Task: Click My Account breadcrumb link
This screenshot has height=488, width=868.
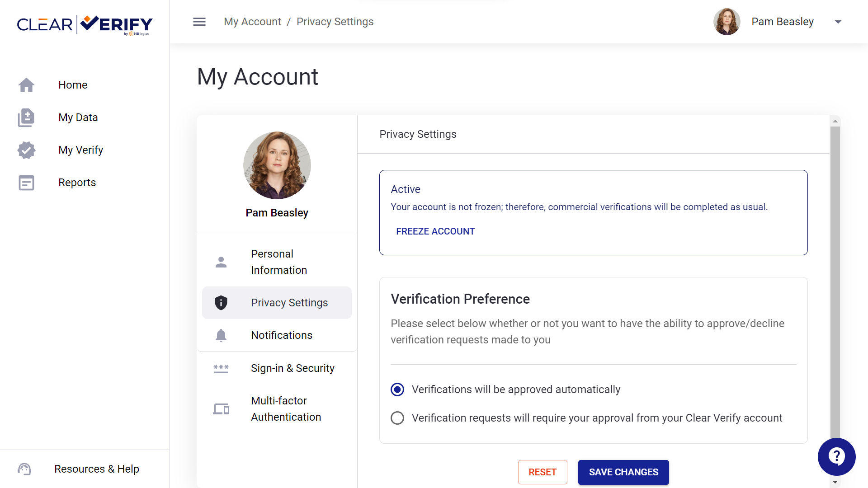Action: coord(252,22)
